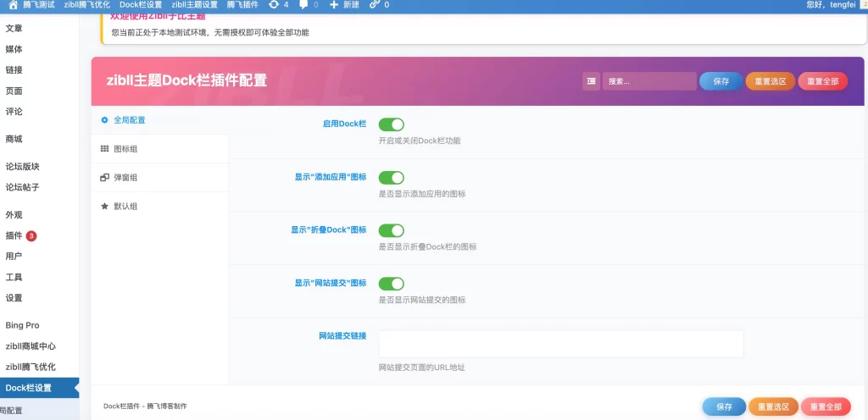Click the grid icon beside 图标组

pyautogui.click(x=104, y=149)
